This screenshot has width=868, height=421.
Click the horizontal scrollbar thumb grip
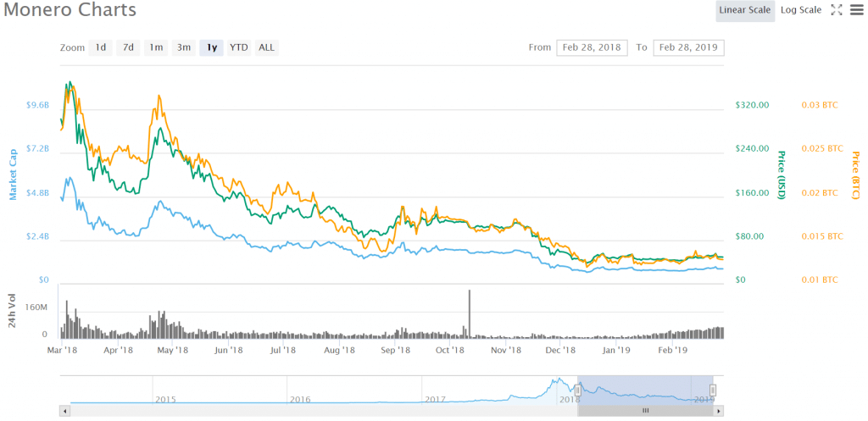[x=645, y=411]
